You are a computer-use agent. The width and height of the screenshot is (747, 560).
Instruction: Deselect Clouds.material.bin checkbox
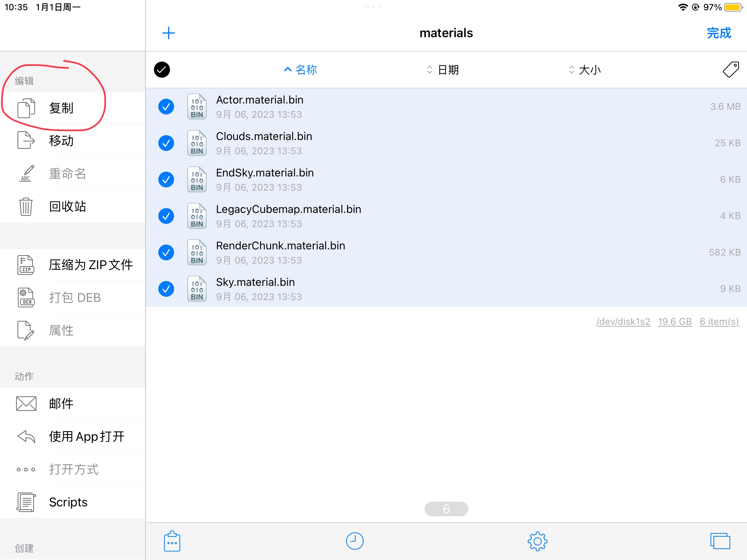click(166, 143)
